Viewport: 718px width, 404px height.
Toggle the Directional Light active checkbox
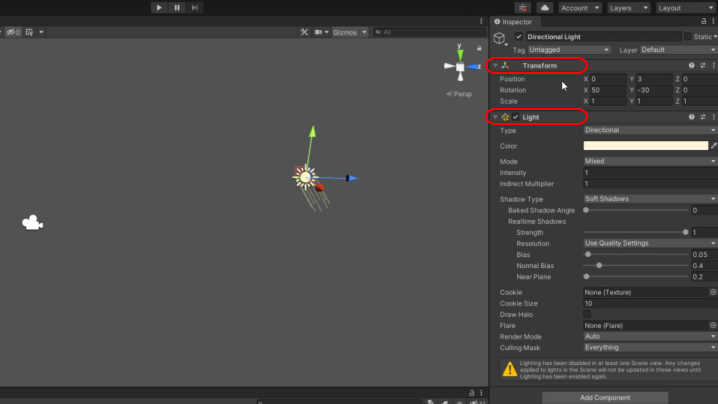coord(518,37)
